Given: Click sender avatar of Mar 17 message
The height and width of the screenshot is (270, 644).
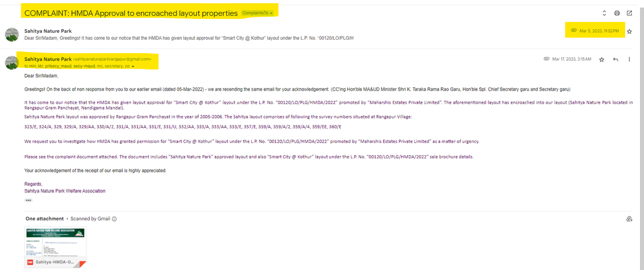Looking at the screenshot, I should 11,62.
